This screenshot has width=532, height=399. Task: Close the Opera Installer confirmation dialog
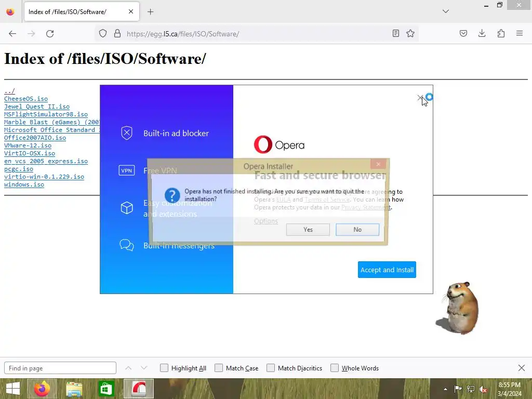pyautogui.click(x=378, y=164)
